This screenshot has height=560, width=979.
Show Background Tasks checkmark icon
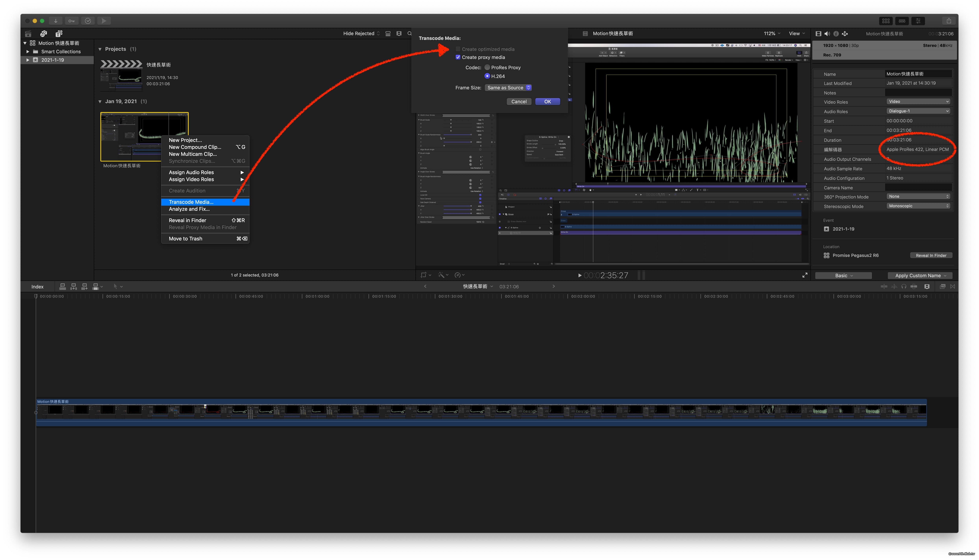click(x=88, y=21)
